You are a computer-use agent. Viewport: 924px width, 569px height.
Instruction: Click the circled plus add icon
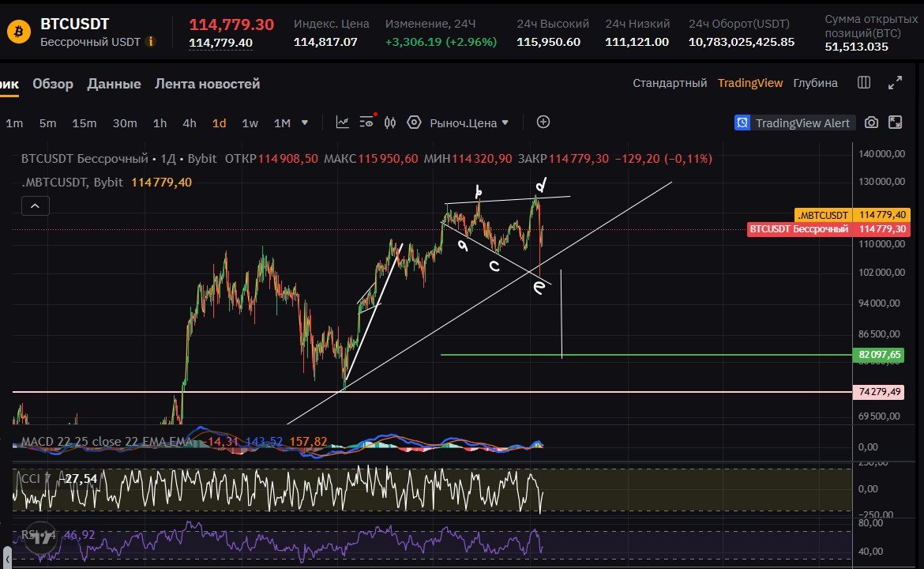click(543, 122)
